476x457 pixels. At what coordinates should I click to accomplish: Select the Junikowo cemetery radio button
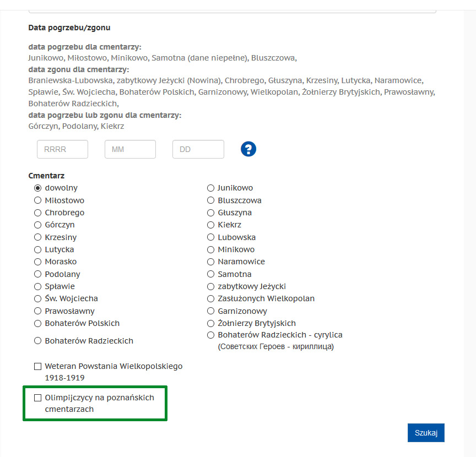210,188
